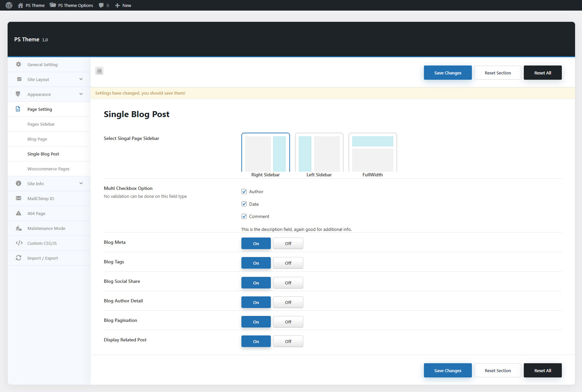Click the MailChimp ID envelope icon
Viewport: 582px width, 392px height.
tap(19, 198)
